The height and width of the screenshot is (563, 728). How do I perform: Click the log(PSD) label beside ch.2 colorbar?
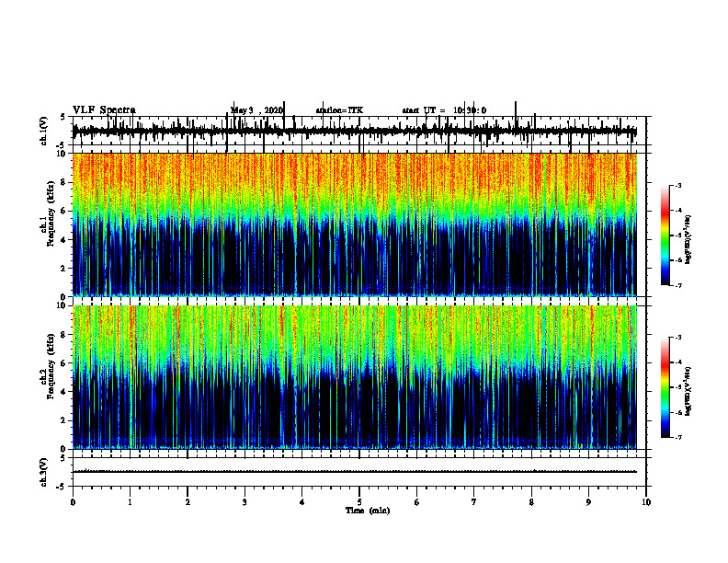[688, 391]
